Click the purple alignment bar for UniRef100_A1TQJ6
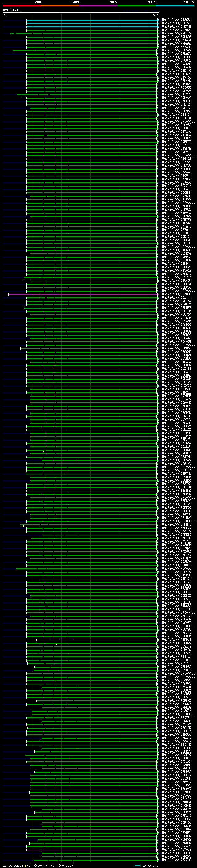The image size is (197, 868). 92,850
